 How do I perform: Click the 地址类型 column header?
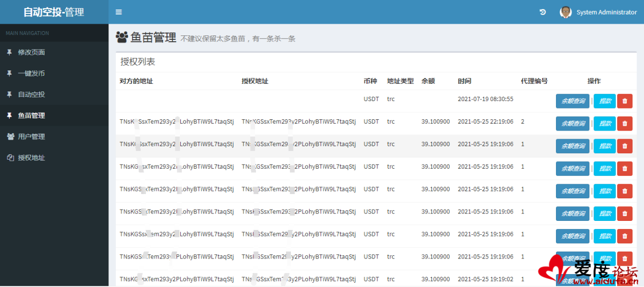click(400, 81)
